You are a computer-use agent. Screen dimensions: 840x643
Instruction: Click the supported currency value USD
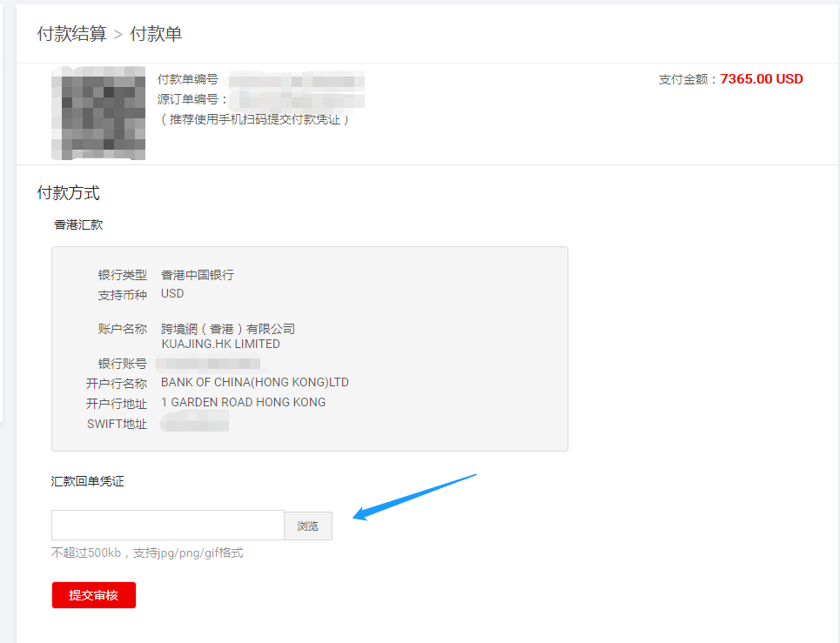172,294
